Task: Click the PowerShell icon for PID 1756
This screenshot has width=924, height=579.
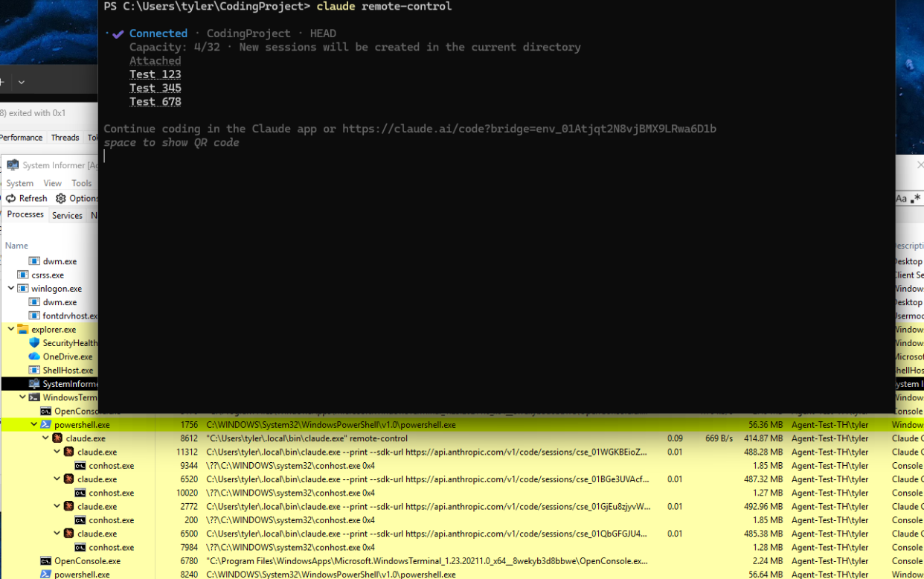Action: (x=45, y=425)
